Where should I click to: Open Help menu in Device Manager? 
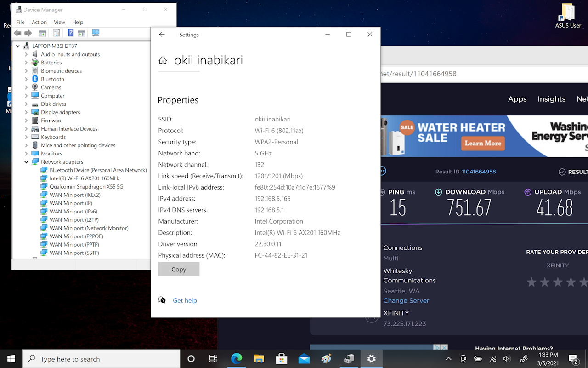click(78, 22)
